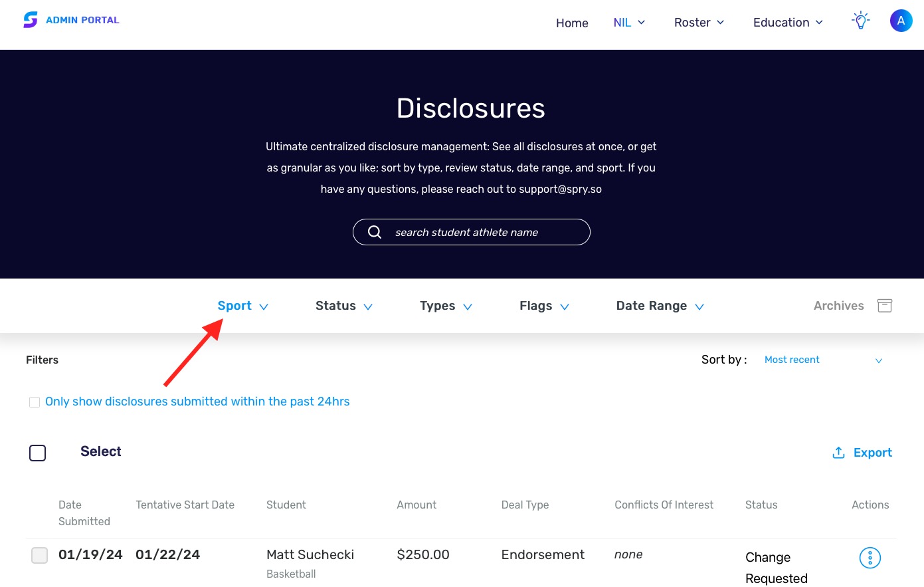Go to Home in top navigation
The image size is (924, 587).
click(572, 23)
